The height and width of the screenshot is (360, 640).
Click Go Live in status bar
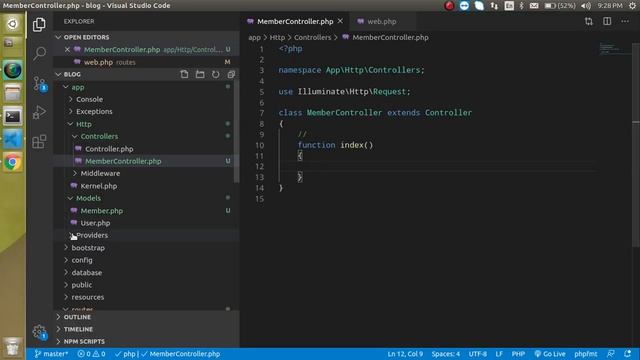coord(550,354)
